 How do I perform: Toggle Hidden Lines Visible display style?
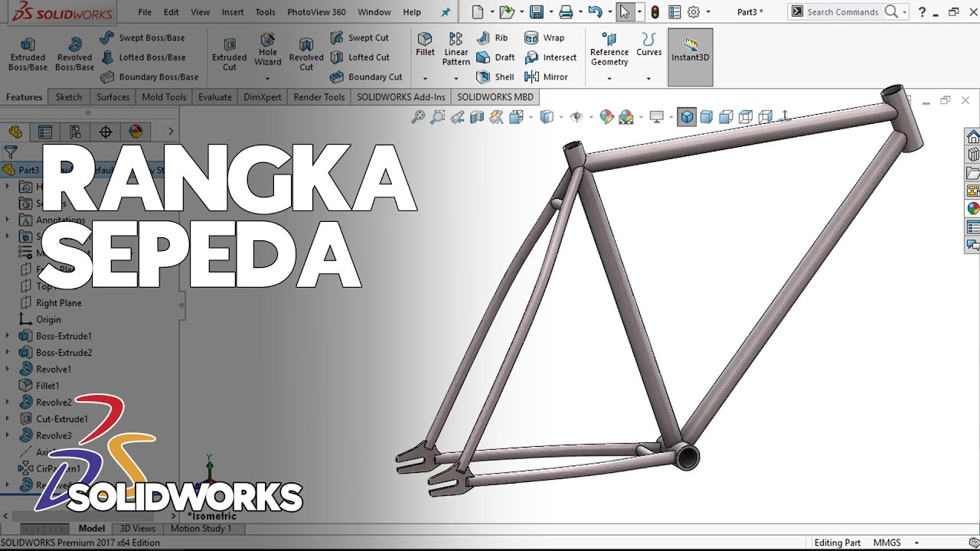point(746,117)
